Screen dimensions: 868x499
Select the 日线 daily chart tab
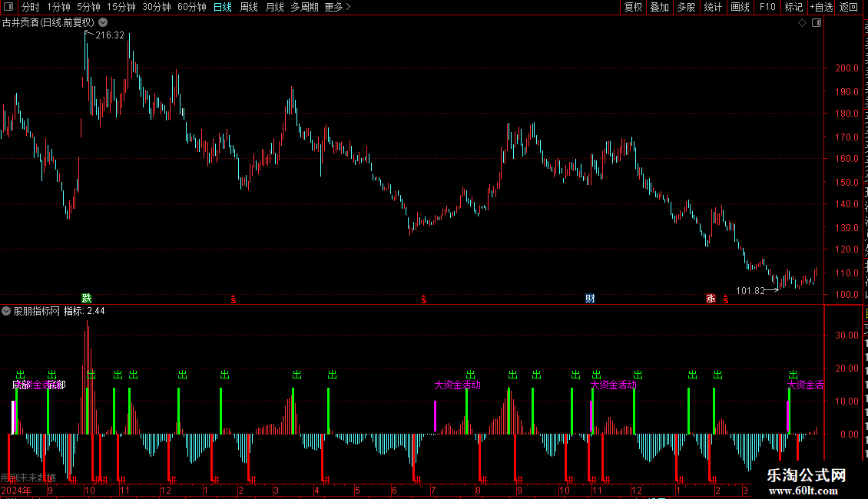pyautogui.click(x=223, y=7)
